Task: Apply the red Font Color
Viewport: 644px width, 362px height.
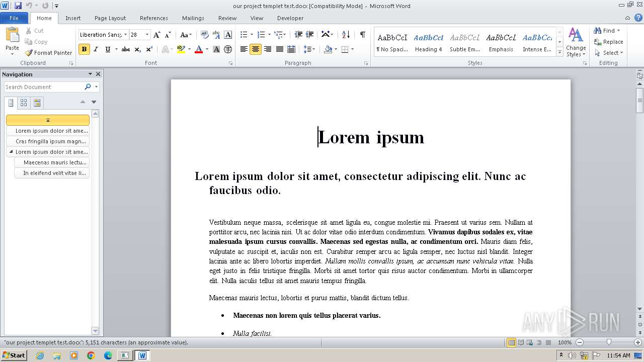Action: [x=199, y=49]
